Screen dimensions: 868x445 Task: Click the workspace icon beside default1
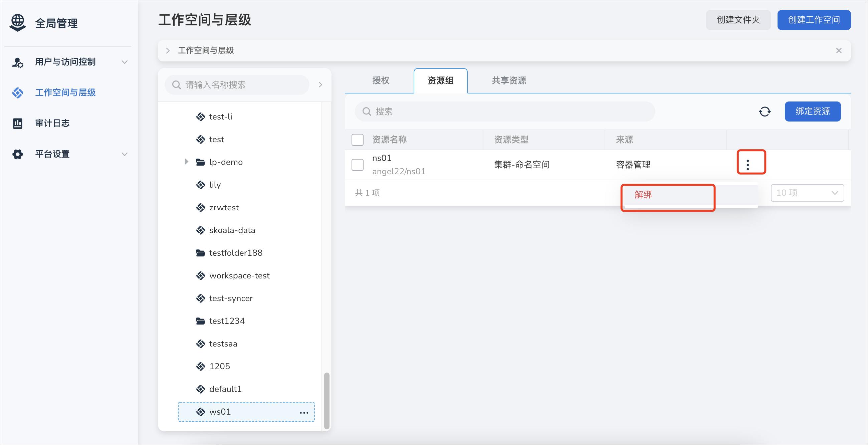click(201, 389)
